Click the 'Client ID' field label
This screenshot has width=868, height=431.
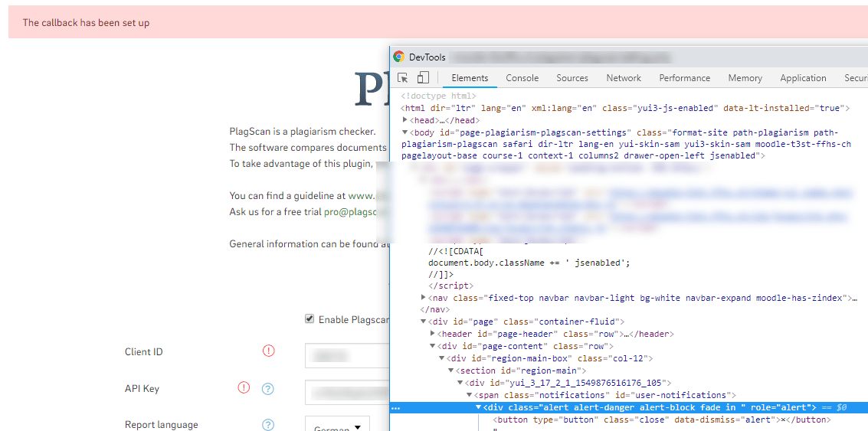point(144,352)
